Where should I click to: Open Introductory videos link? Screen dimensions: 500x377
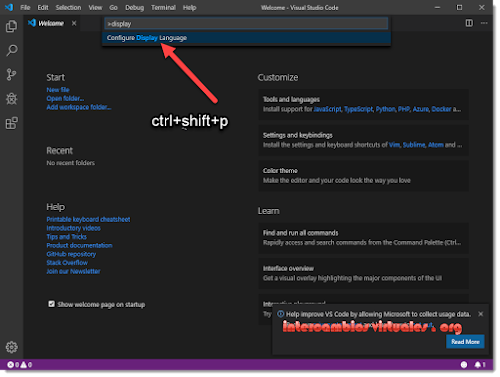pyautogui.click(x=73, y=228)
